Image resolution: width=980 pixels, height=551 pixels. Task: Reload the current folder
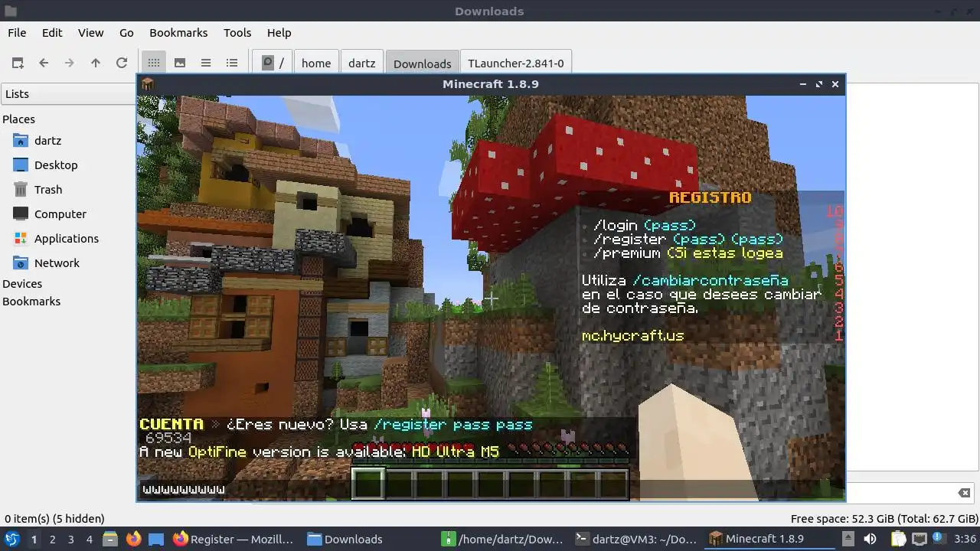click(122, 63)
